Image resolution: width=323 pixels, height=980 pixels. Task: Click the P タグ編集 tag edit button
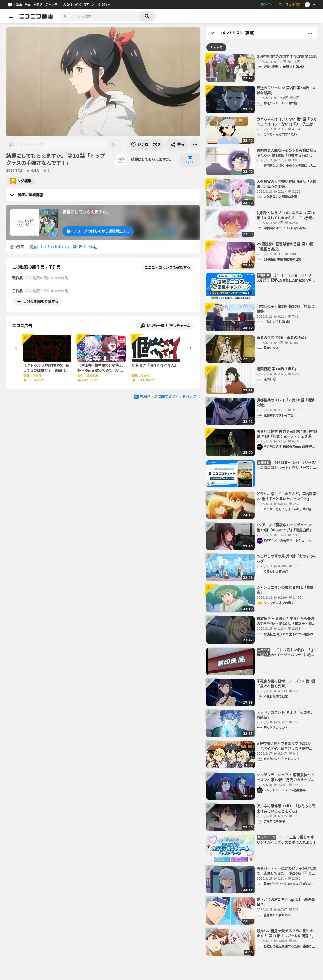tap(21, 181)
